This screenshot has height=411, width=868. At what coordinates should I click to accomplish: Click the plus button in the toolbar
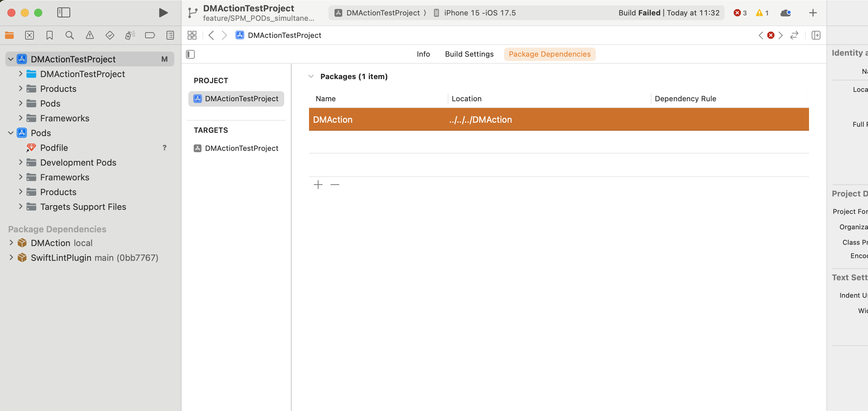point(813,13)
